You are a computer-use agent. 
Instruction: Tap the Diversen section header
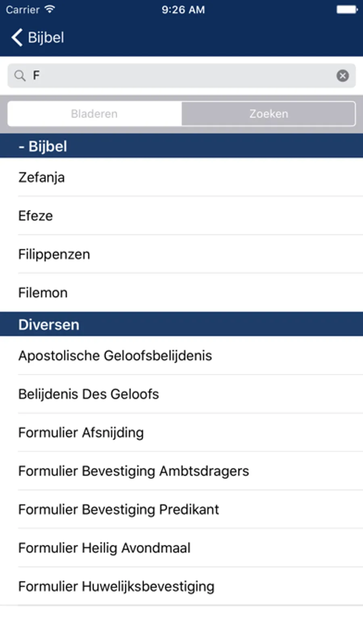coord(181,324)
